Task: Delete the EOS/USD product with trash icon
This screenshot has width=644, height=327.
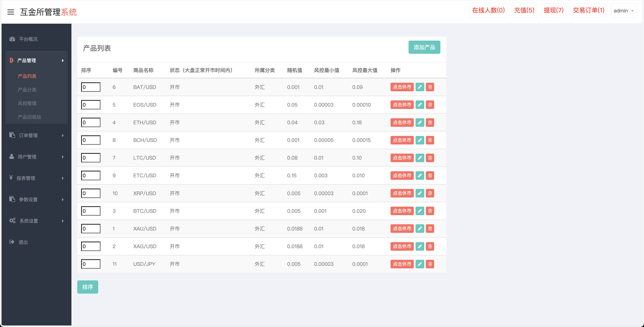Action: [x=430, y=105]
